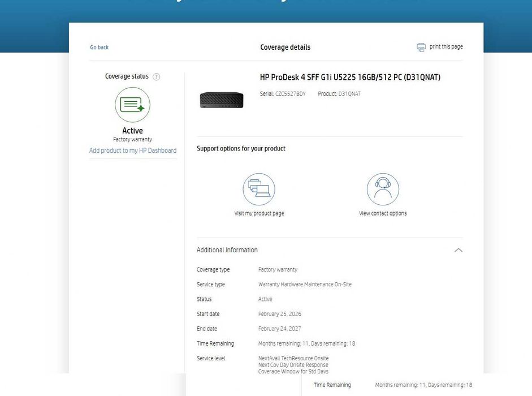This screenshot has width=532, height=396.
Task: Click 'Warranty Hardware Maintenance On-Site' value
Action: tap(305, 284)
